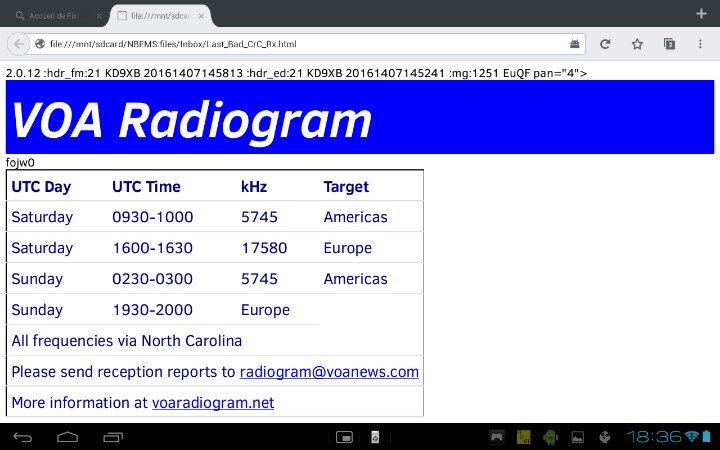Reload the page with the refresh icon
Image resolution: width=720 pixels, height=450 pixels.
pyautogui.click(x=605, y=44)
